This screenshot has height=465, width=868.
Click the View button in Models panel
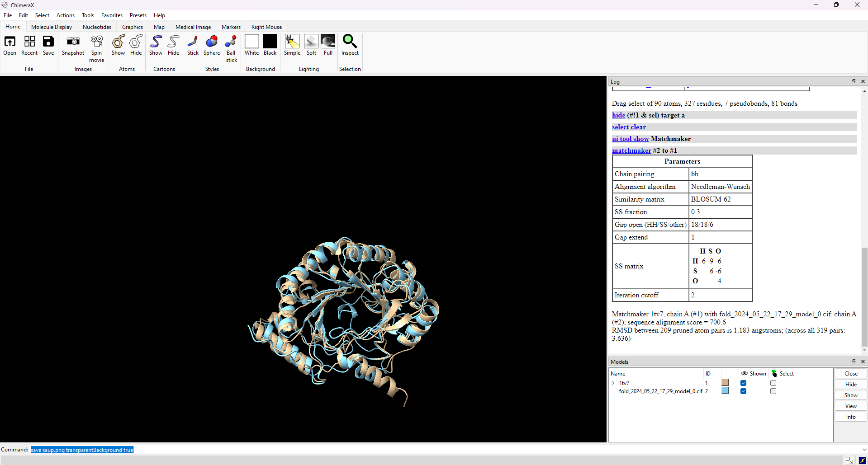coord(851,406)
